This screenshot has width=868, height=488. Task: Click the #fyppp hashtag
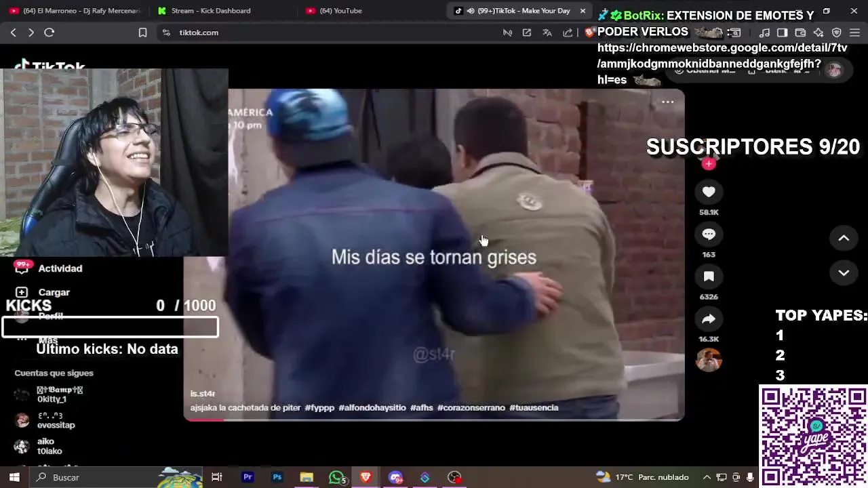click(x=319, y=407)
